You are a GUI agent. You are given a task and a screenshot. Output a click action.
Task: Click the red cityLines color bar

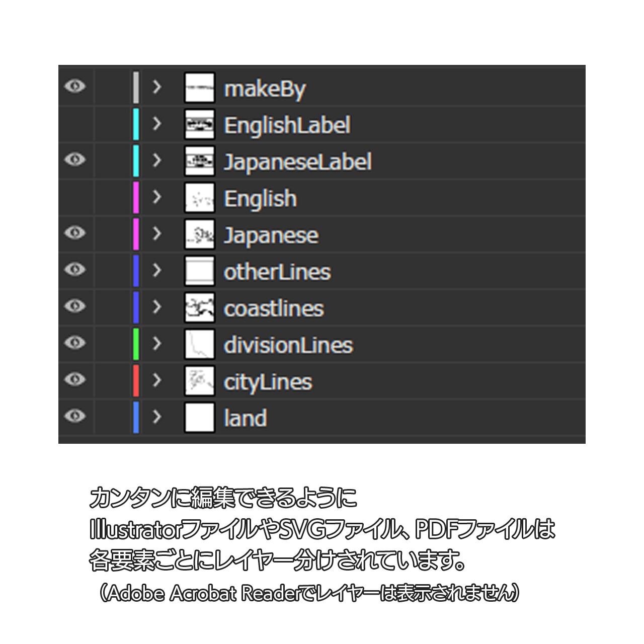[136, 380]
